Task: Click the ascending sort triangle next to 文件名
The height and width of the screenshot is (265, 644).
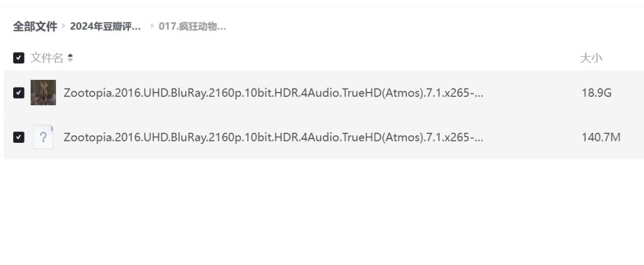Action: [70, 55]
